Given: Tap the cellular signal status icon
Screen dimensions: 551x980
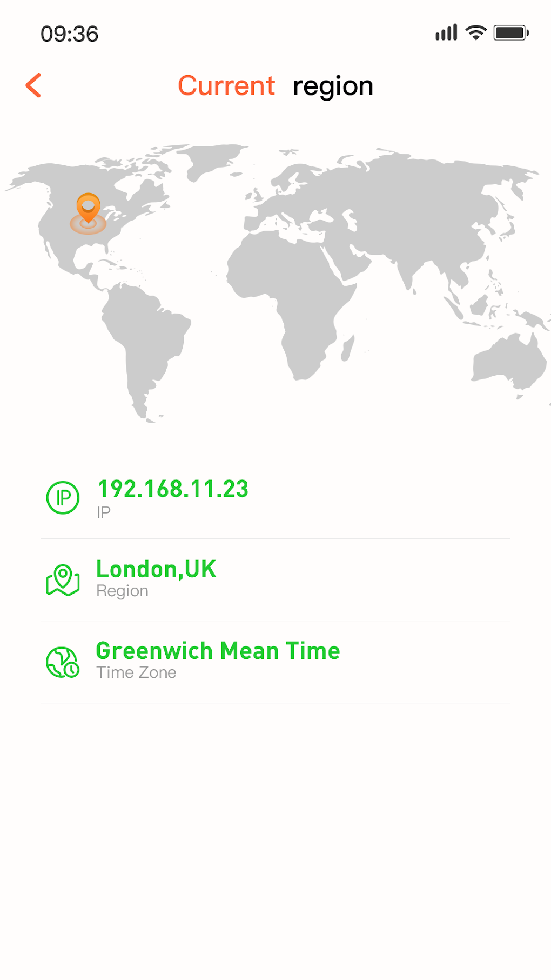Looking at the screenshot, I should tap(446, 33).
